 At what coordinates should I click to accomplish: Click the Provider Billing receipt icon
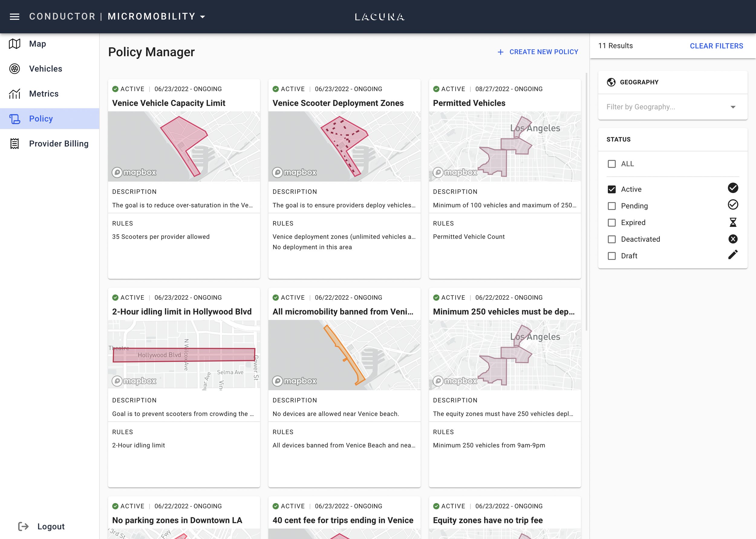14,144
